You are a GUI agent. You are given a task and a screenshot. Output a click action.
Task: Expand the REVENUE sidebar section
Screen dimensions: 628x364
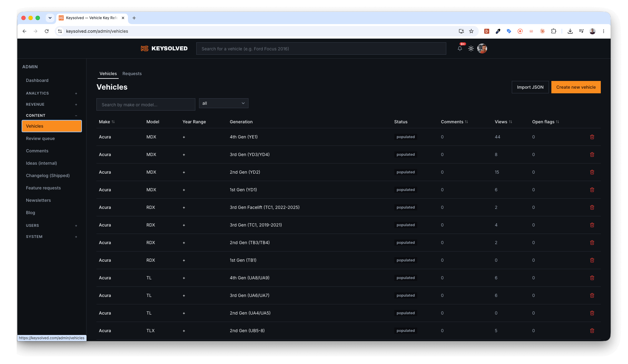51,104
